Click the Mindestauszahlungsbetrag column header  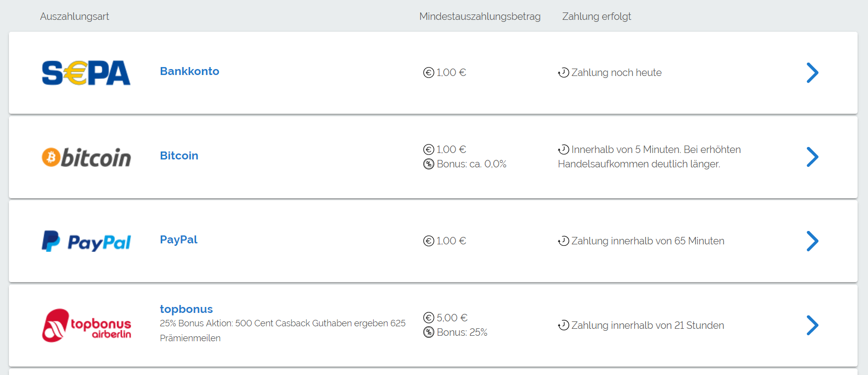tap(480, 16)
